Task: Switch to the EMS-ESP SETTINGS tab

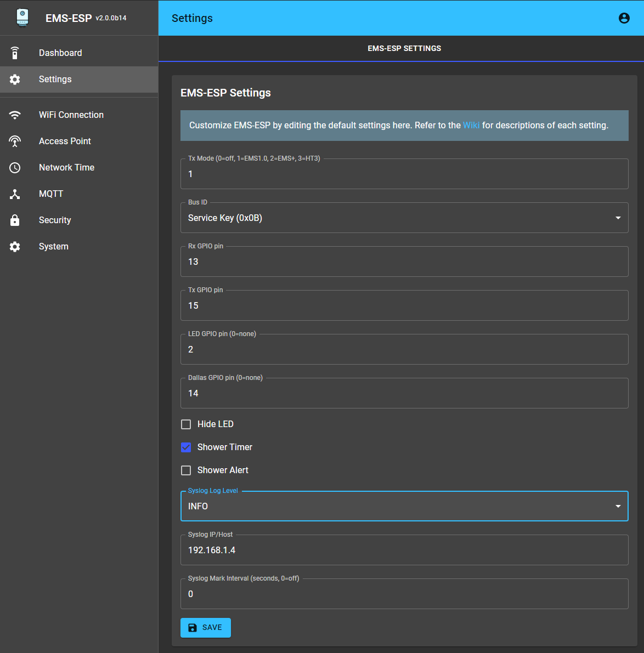Action: (x=404, y=48)
